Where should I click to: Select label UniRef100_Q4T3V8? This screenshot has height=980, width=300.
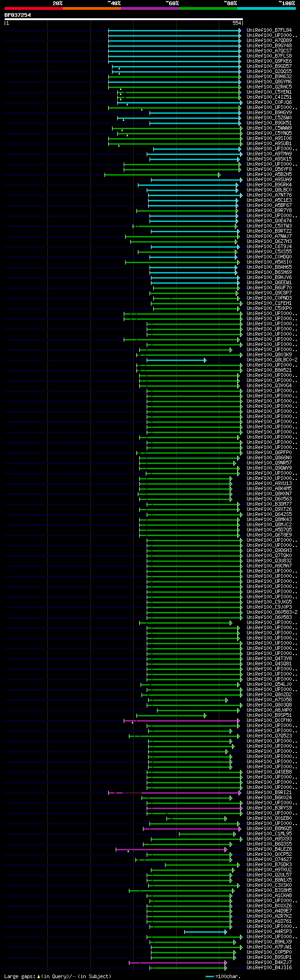pos(269,659)
